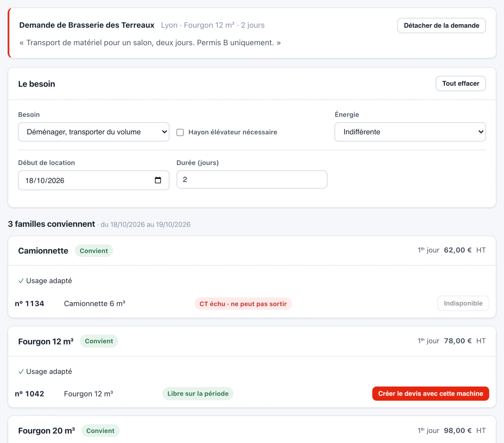Enable Hayon élévateur nécessaire checkbox

point(180,132)
